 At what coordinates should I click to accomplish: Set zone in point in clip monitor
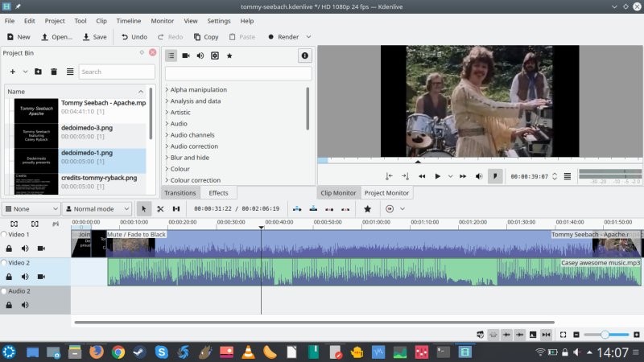(389, 176)
